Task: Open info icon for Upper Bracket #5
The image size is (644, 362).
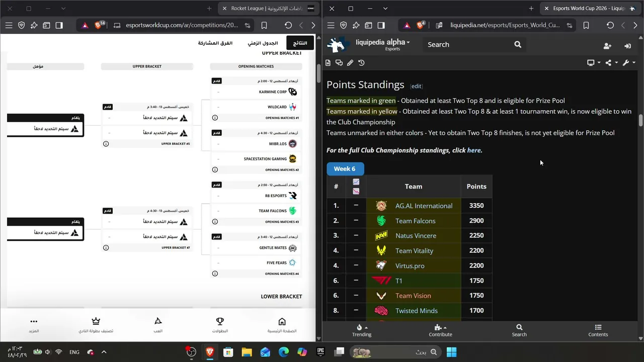Action: pos(106,144)
